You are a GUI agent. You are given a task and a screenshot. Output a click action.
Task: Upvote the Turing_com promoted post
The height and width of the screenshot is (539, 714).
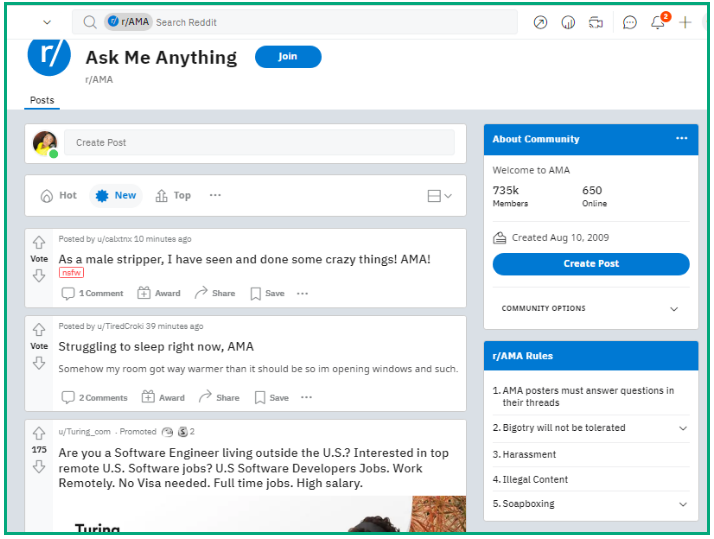tap(39, 433)
